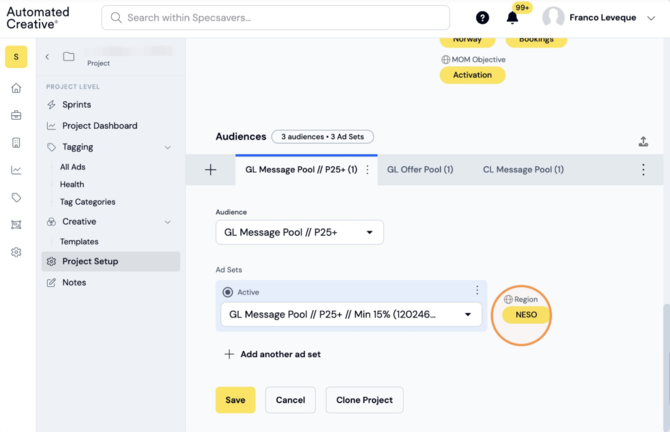Open the tag icon in left rail

point(16,197)
